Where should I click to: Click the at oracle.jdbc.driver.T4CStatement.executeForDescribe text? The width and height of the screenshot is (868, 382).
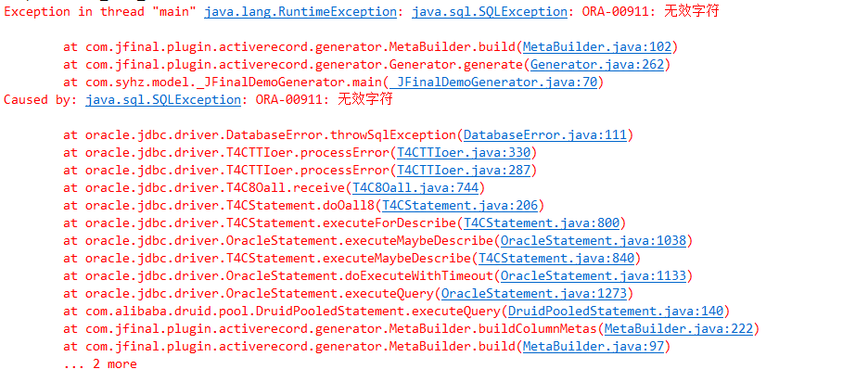point(260,223)
